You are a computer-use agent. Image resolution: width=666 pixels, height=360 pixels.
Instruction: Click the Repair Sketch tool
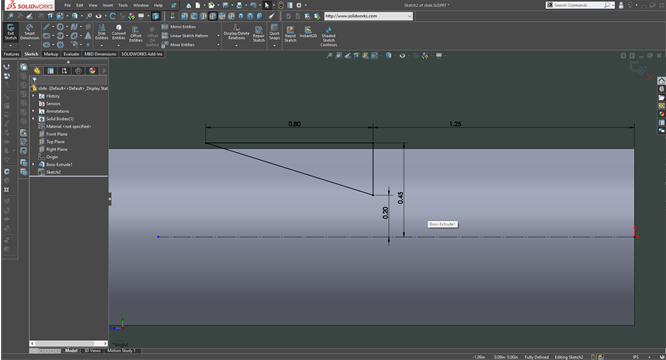click(x=259, y=34)
